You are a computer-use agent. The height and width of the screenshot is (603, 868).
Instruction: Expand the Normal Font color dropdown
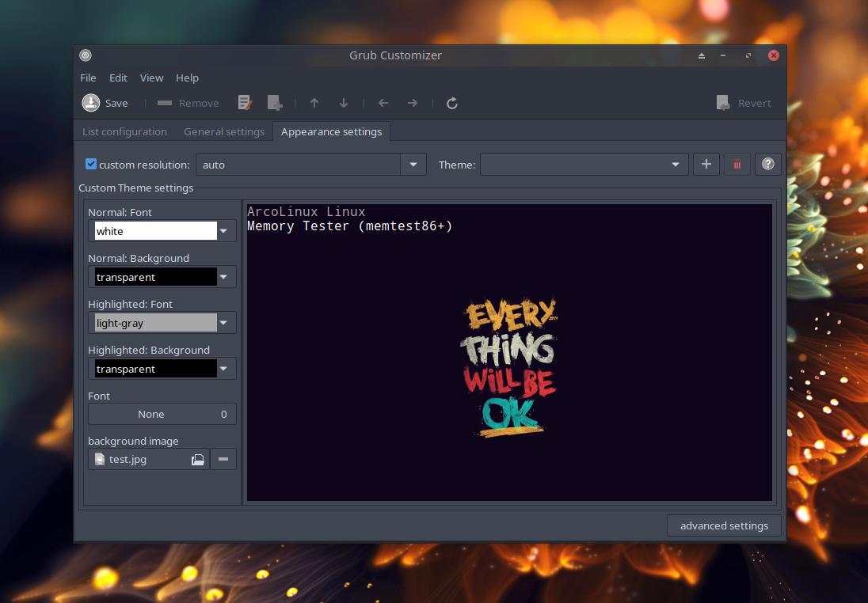click(224, 231)
